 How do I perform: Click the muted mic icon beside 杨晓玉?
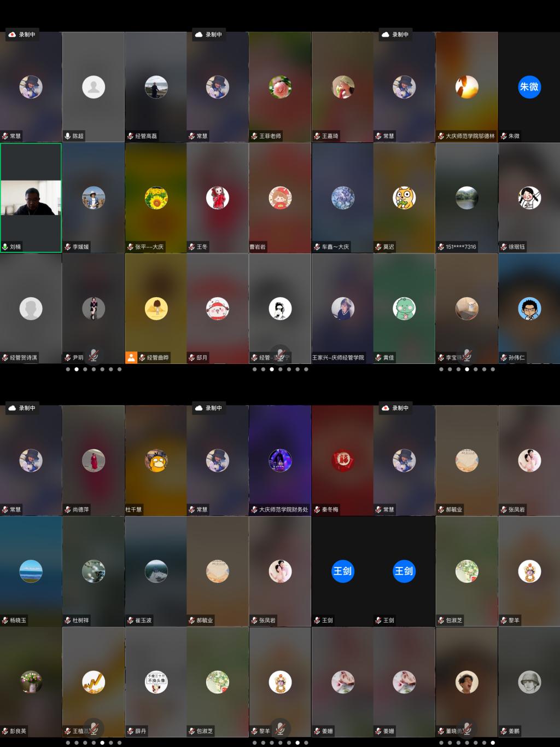(5, 620)
